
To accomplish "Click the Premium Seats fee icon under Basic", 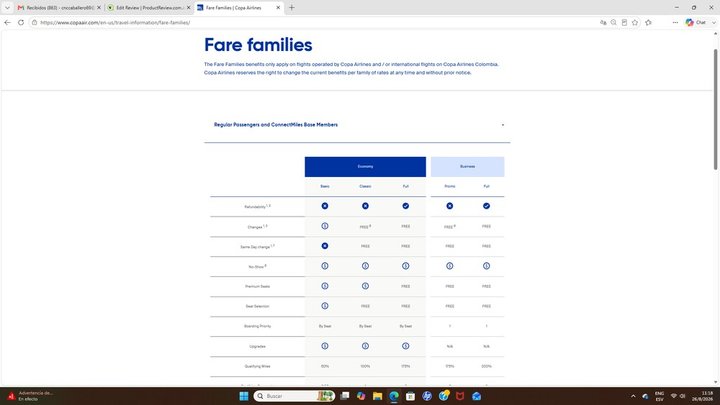I will (x=325, y=286).
